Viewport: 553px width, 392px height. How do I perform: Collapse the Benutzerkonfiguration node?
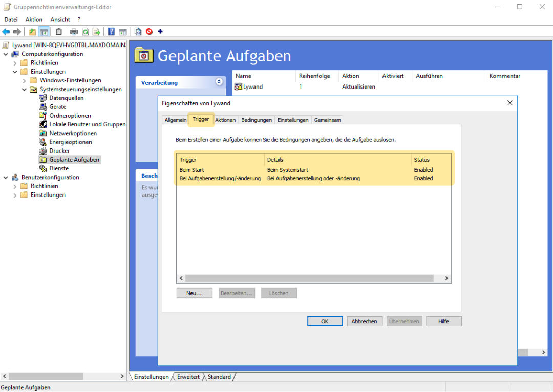[6, 178]
